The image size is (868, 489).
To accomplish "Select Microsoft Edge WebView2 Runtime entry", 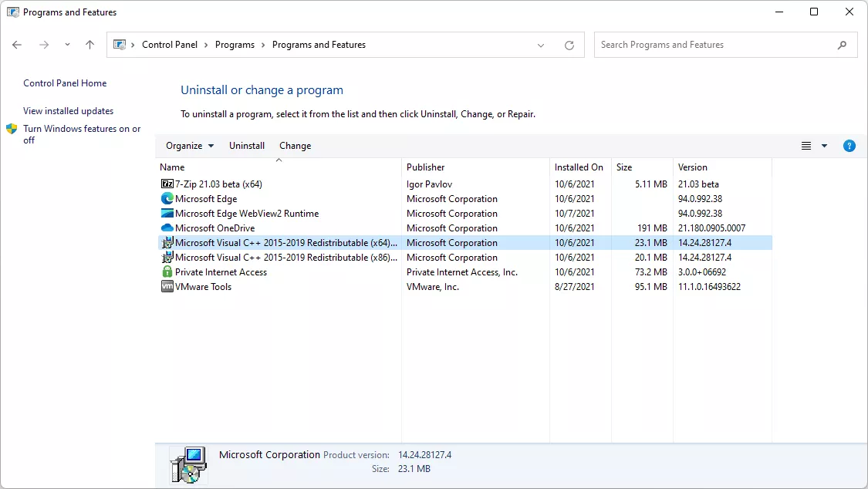I will 247,214.
